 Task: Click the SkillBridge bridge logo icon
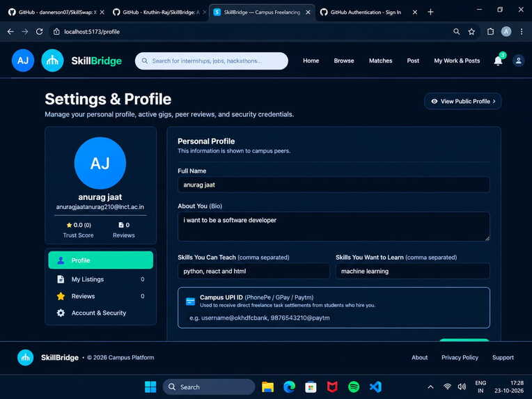click(x=52, y=61)
